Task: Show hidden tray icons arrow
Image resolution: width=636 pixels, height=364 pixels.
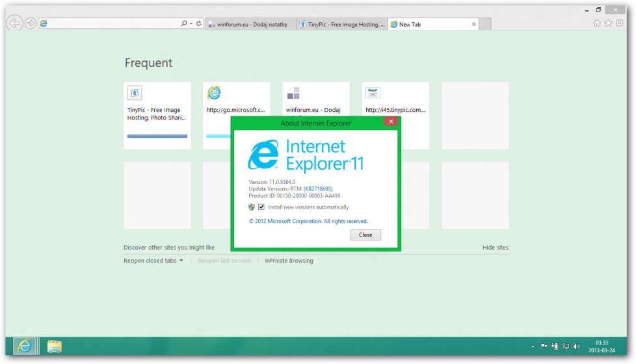Action: (533, 346)
